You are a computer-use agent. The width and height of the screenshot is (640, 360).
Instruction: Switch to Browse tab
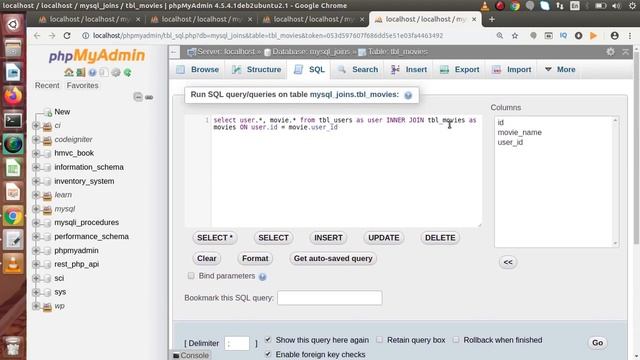coord(198,69)
